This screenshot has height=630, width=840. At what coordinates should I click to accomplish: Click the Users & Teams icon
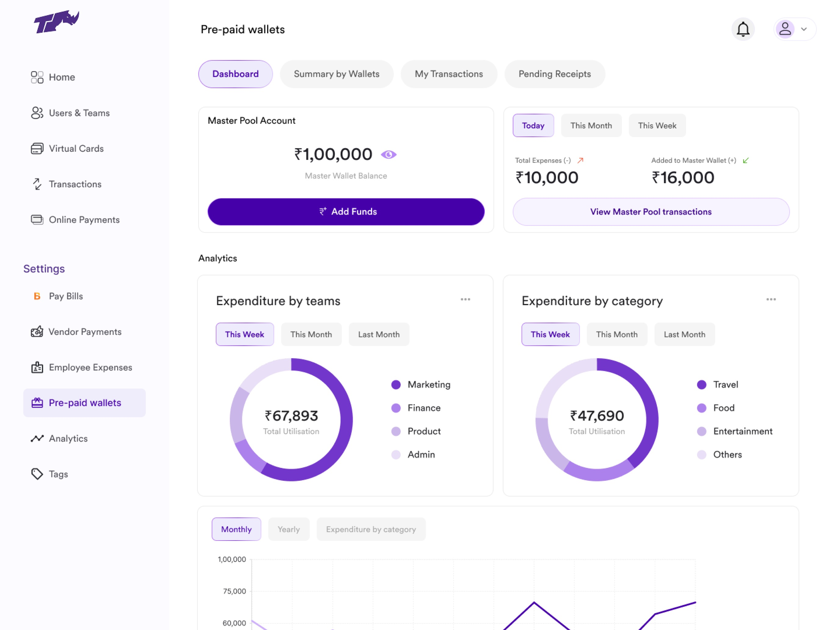pyautogui.click(x=37, y=113)
